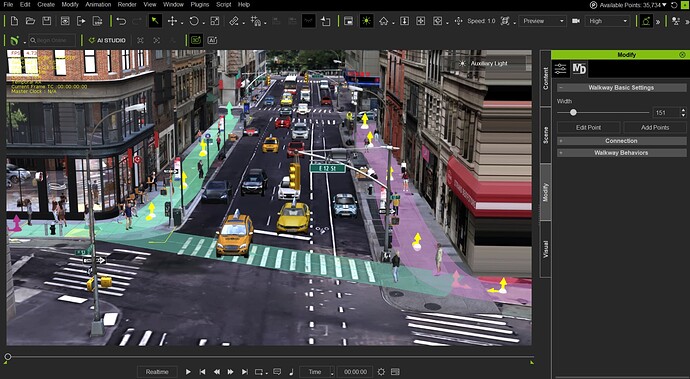Click the Export arrow icon in the toolbar
The width and height of the screenshot is (690, 379).
pos(81,21)
